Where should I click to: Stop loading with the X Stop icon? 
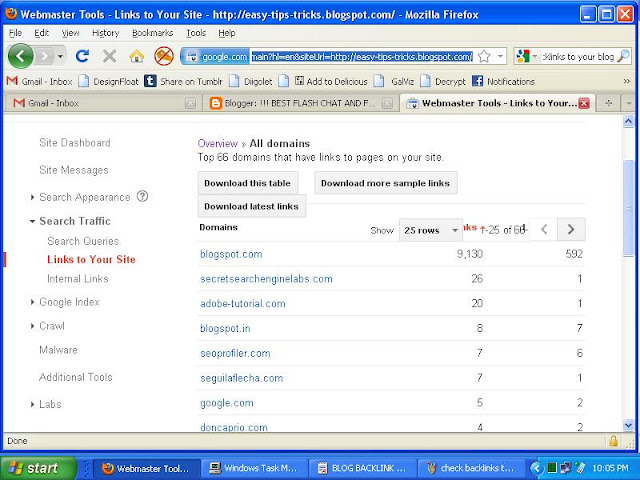pyautogui.click(x=109, y=56)
